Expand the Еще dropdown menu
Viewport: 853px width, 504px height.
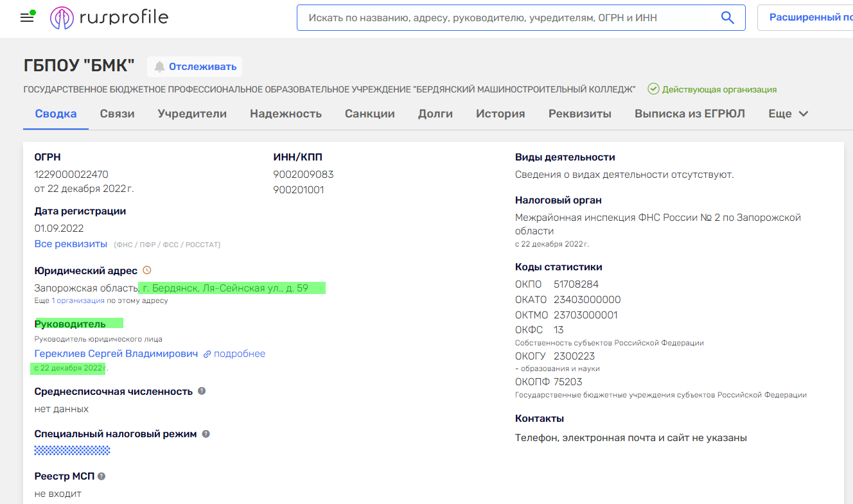click(788, 114)
